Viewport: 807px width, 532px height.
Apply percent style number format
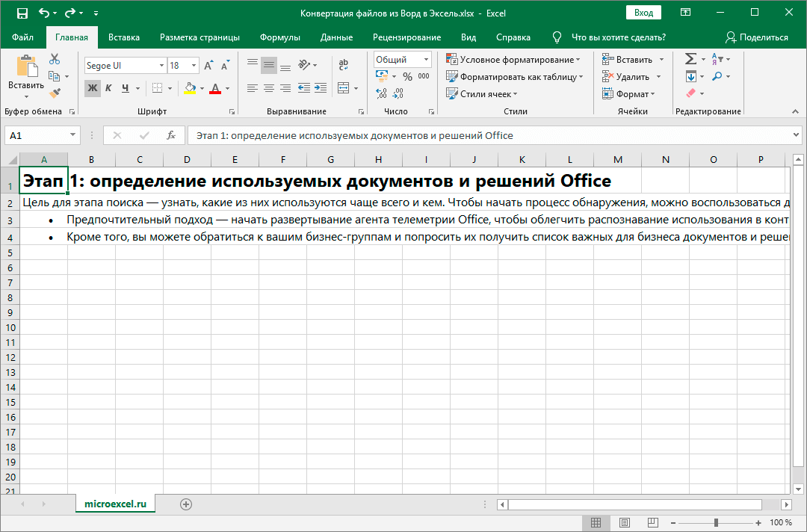click(x=408, y=77)
